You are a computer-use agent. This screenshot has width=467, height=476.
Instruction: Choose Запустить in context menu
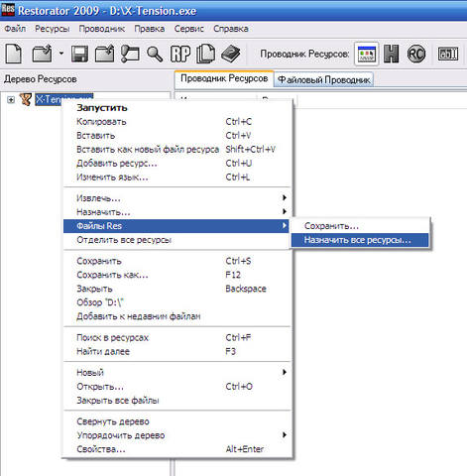[x=177, y=108]
